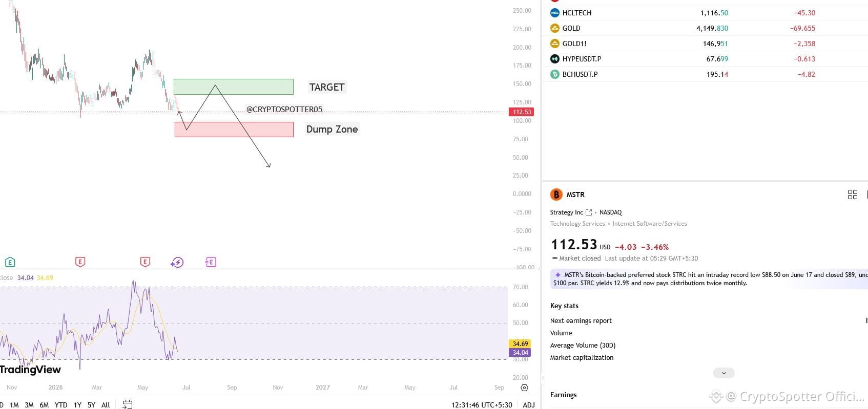Click the GOLD price 4,149.830

click(x=712, y=28)
